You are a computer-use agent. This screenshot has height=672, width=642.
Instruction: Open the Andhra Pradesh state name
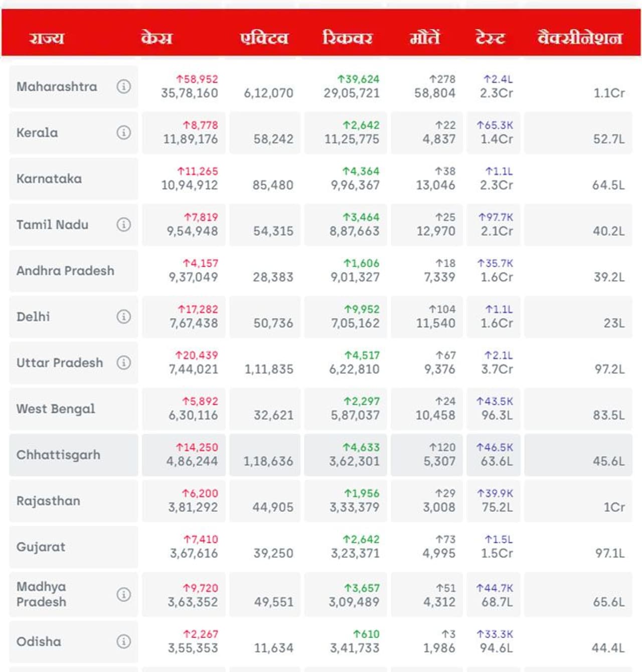pos(65,271)
